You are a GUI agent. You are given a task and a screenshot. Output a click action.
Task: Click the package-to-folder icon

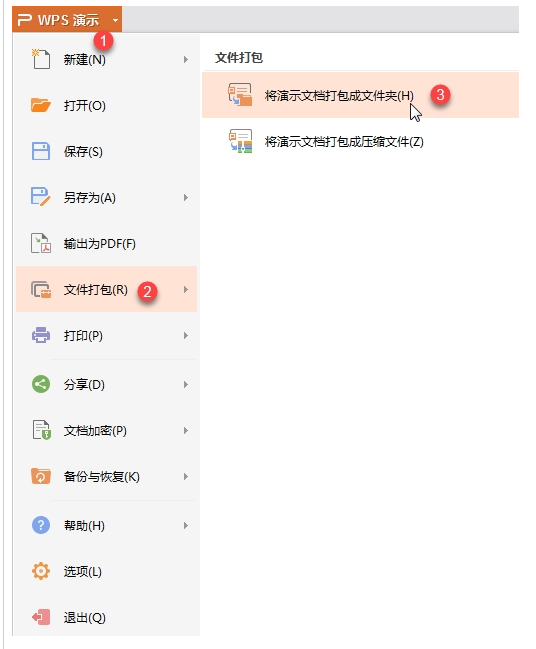[240, 95]
